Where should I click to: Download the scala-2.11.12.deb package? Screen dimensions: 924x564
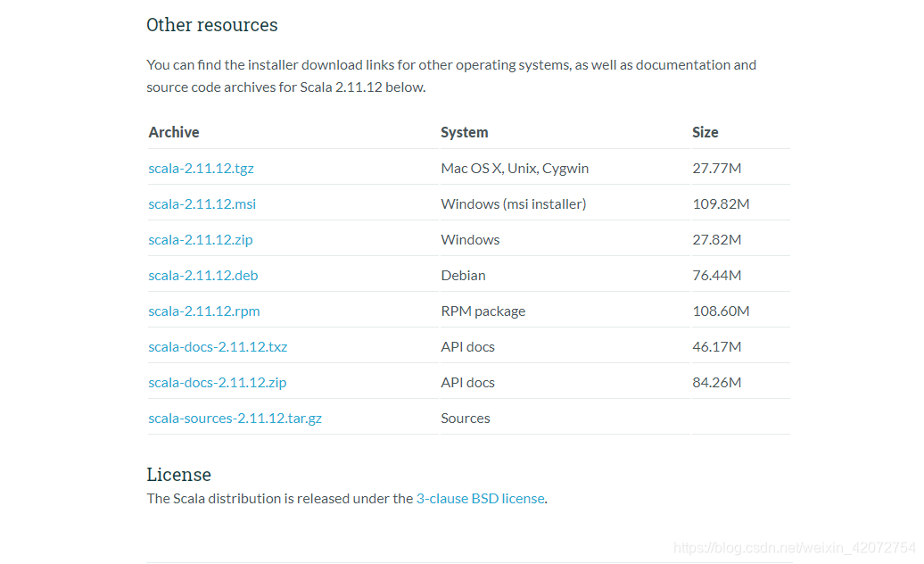coord(203,275)
